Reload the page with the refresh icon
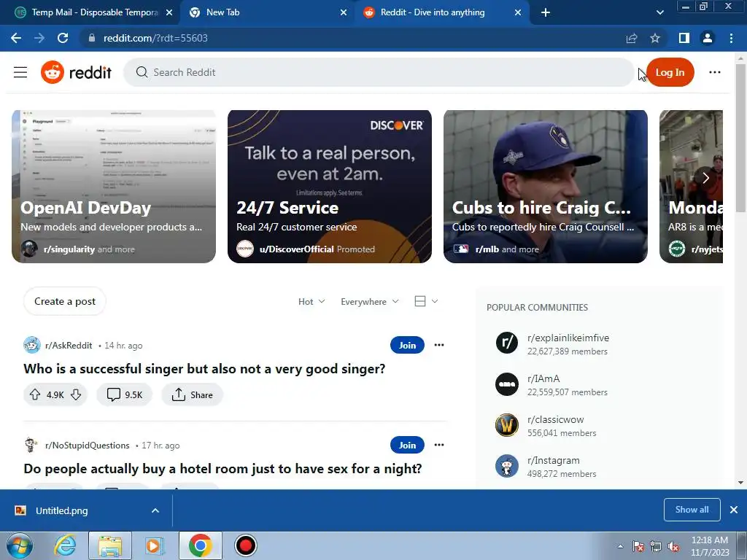 click(x=63, y=38)
